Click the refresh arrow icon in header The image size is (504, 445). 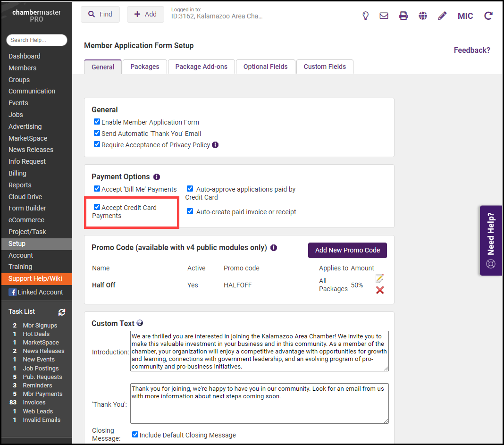(488, 16)
